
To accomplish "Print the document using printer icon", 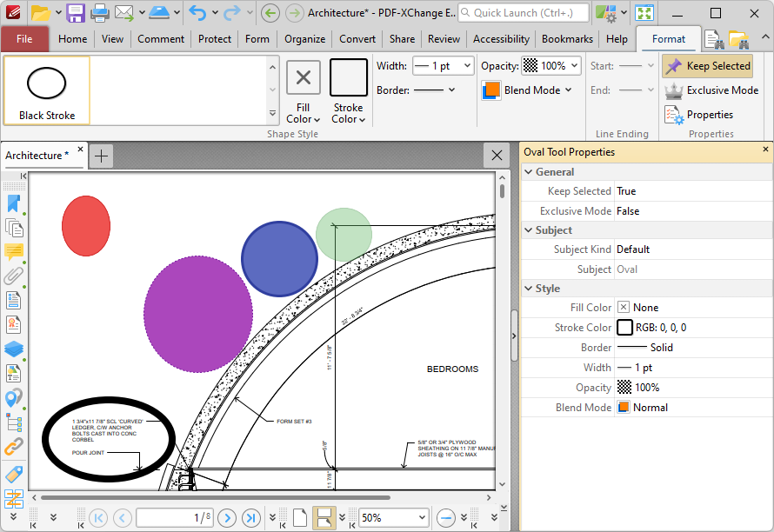I will pyautogui.click(x=100, y=13).
